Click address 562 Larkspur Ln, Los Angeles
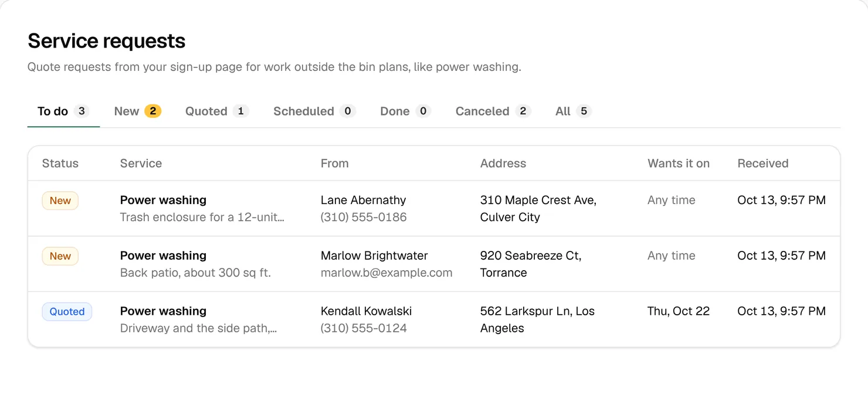The height and width of the screenshot is (415, 868). click(x=538, y=319)
